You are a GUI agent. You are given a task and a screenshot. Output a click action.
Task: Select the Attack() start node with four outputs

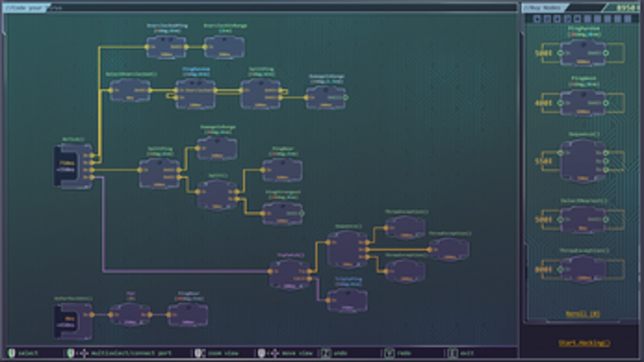[x=73, y=167]
